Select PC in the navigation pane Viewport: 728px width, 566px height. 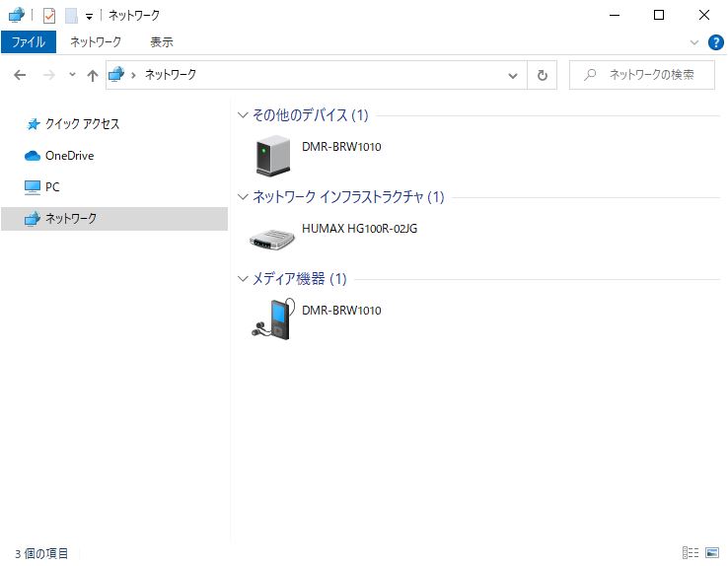[x=52, y=187]
